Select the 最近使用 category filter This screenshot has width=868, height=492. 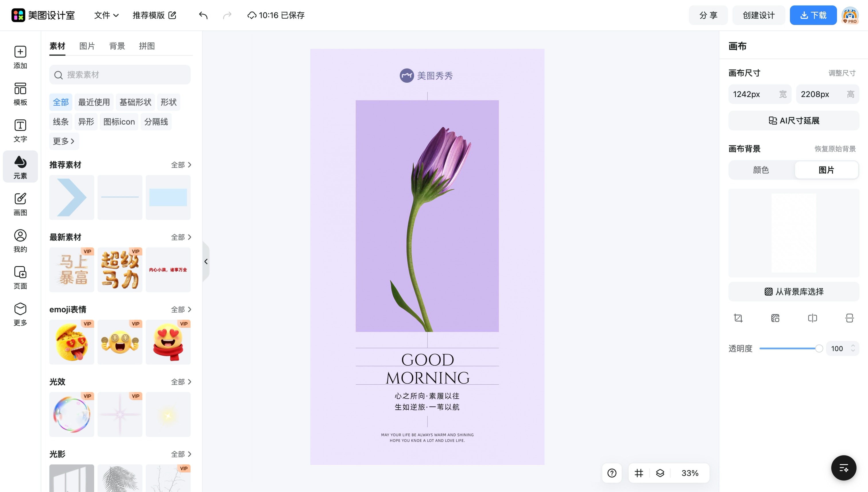coord(94,102)
